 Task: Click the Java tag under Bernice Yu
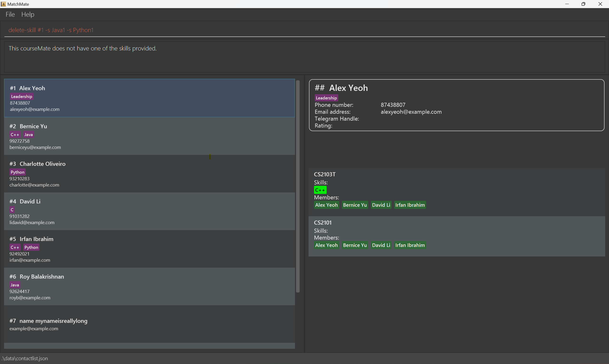(29, 134)
